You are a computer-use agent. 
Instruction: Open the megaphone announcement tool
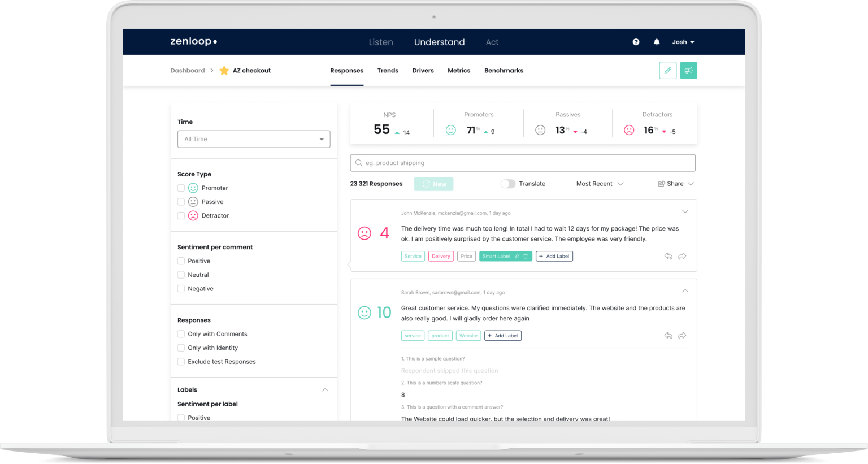click(688, 70)
